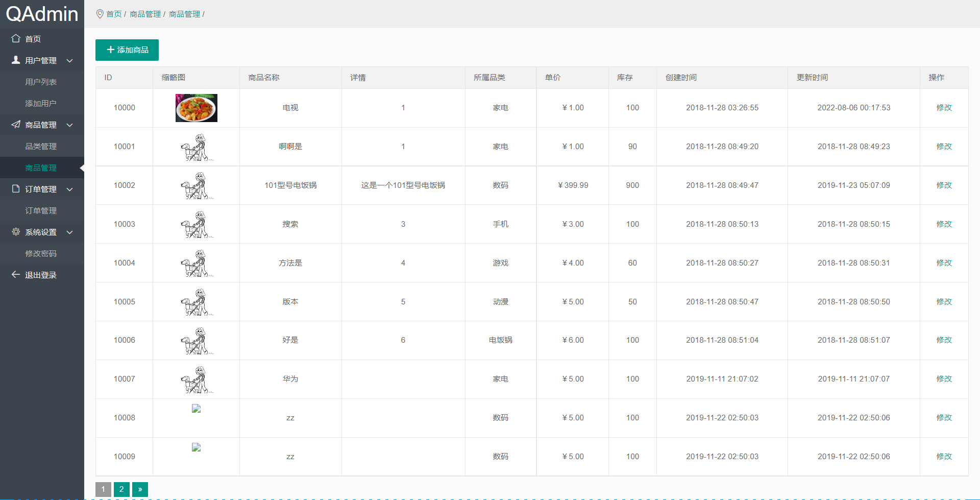Select the 修改密码 menu item

tap(41, 253)
